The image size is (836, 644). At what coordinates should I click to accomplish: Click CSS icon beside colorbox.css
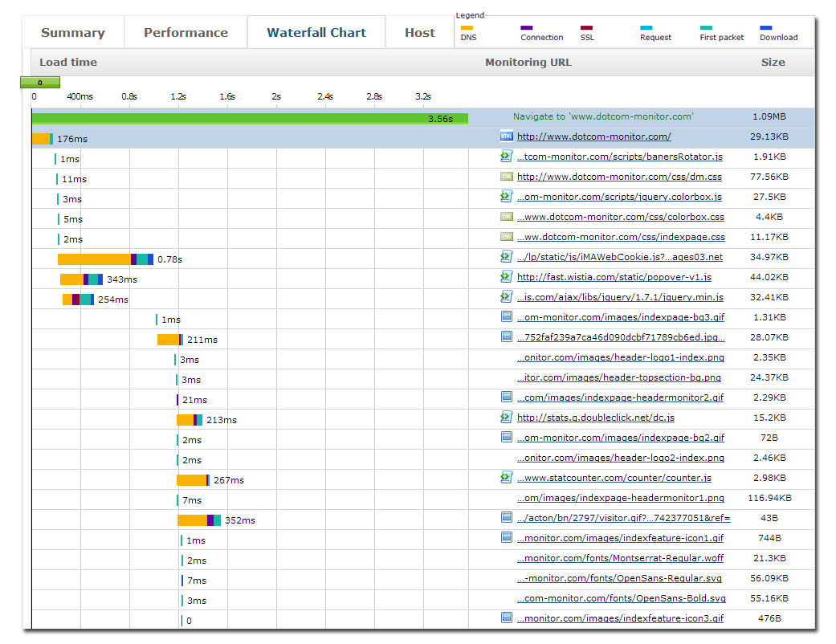tap(507, 217)
